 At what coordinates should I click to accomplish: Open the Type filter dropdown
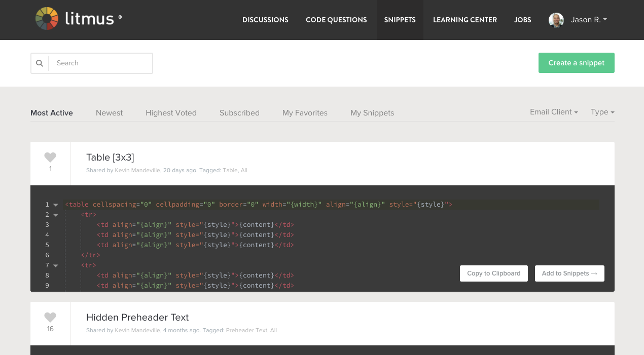click(x=602, y=112)
